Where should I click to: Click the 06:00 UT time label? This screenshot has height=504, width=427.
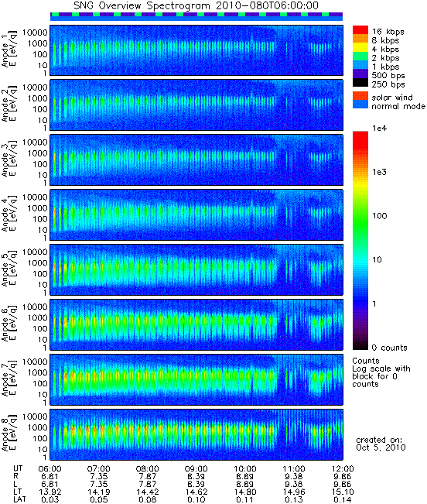tap(50, 468)
